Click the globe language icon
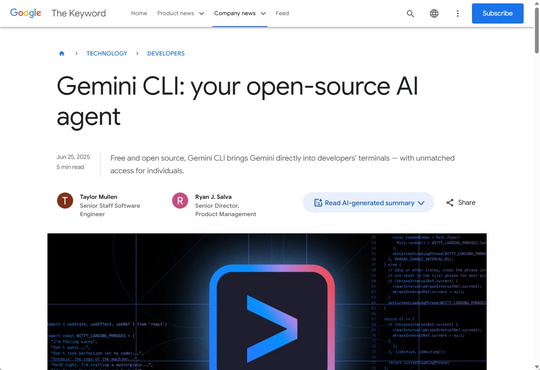Screen dimensions: 540x370 434,13
